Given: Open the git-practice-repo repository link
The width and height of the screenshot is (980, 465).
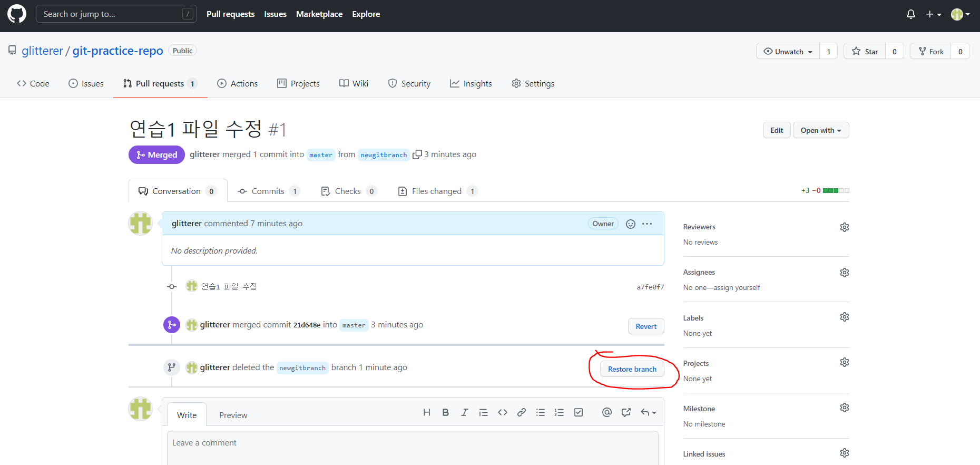Looking at the screenshot, I should click(x=118, y=51).
